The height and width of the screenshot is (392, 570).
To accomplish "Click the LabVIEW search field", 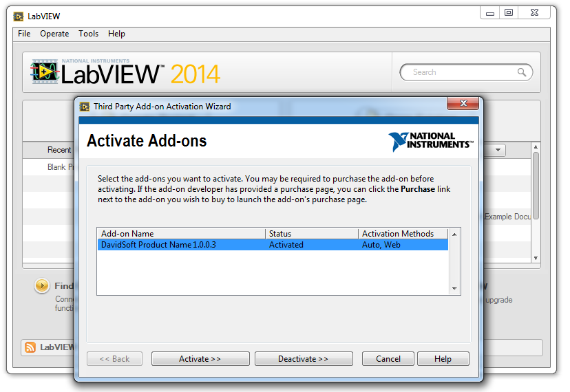I will (466, 72).
